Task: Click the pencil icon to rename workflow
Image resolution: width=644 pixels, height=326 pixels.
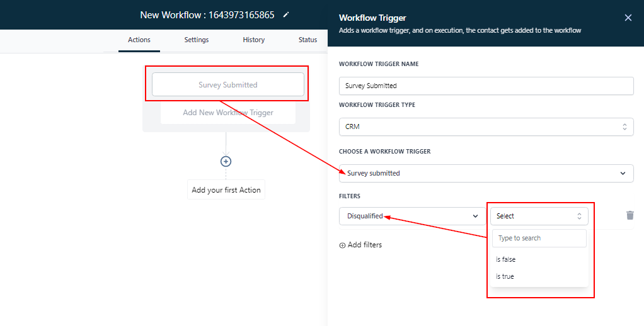Action: [x=287, y=14]
